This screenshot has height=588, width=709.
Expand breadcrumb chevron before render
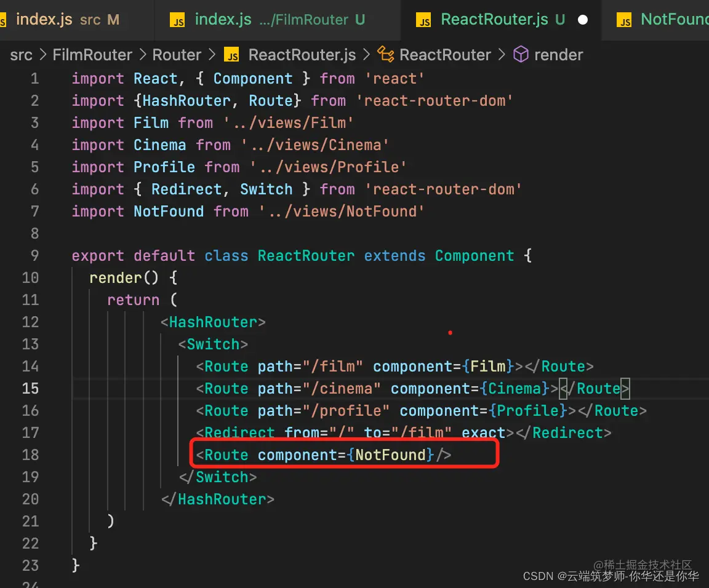(502, 55)
